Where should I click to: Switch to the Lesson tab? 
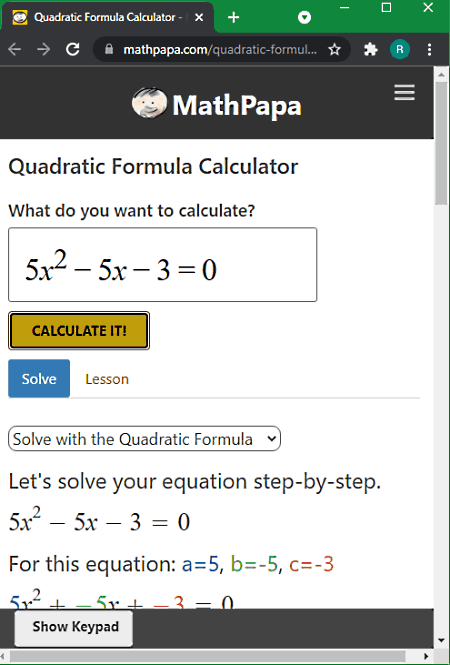107,379
